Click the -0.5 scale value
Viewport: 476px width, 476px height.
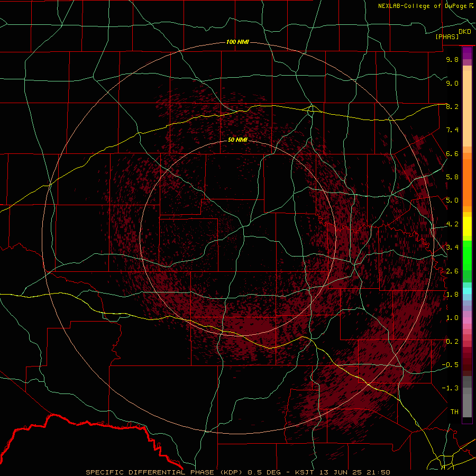(x=450, y=365)
